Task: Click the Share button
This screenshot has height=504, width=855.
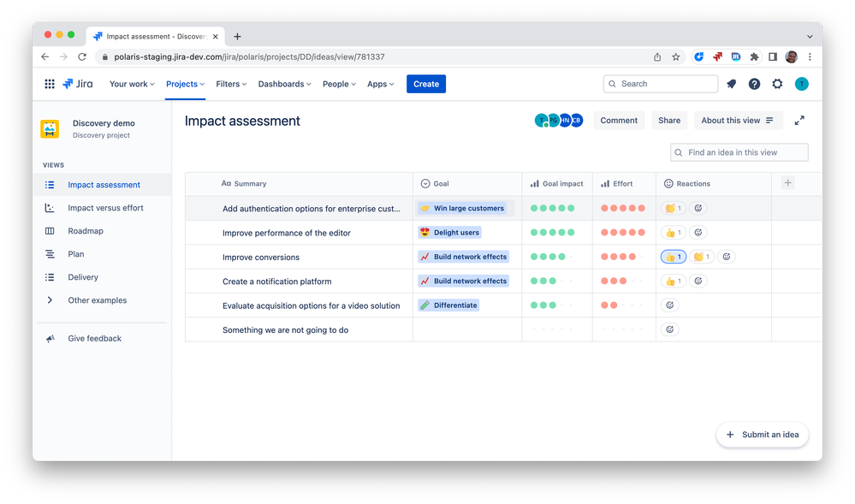Action: click(669, 121)
